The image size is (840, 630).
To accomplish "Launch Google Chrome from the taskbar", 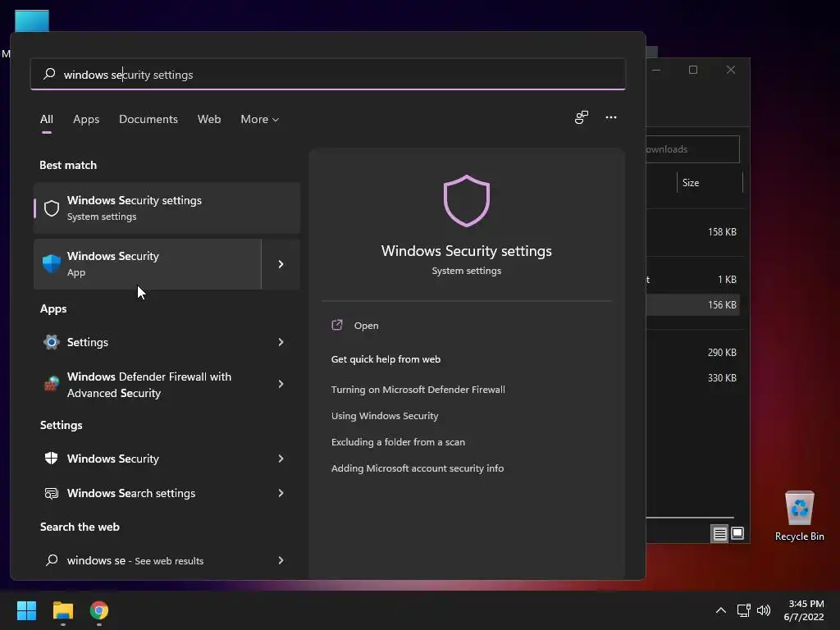I will click(x=99, y=610).
